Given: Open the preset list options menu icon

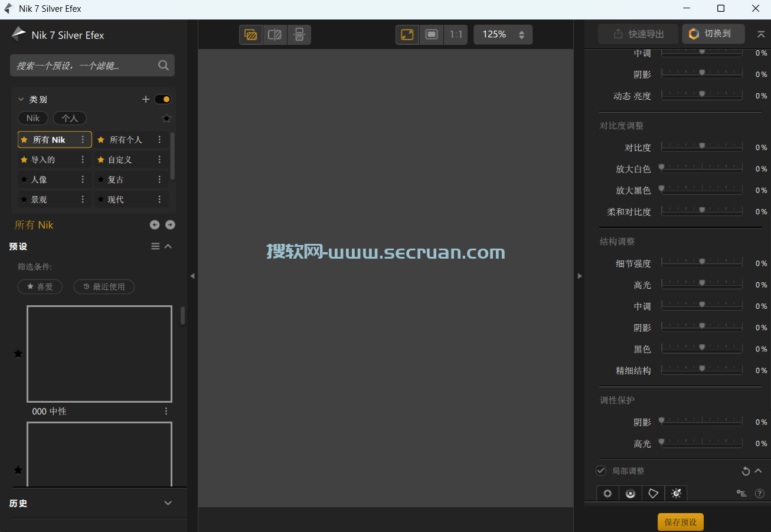Looking at the screenshot, I should (x=155, y=246).
